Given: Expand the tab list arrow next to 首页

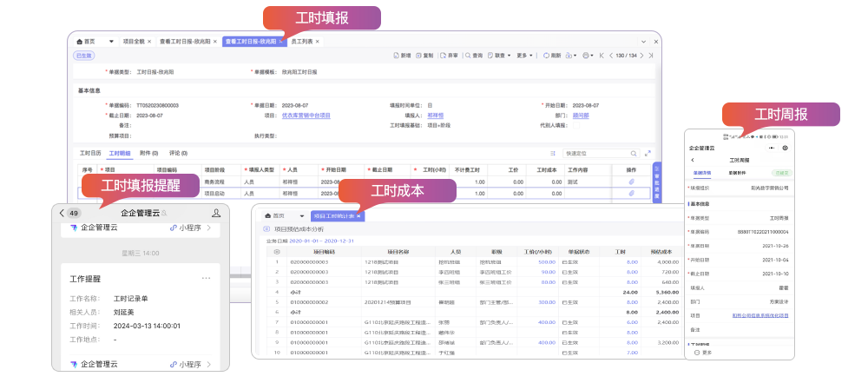Looking at the screenshot, I should [110, 41].
